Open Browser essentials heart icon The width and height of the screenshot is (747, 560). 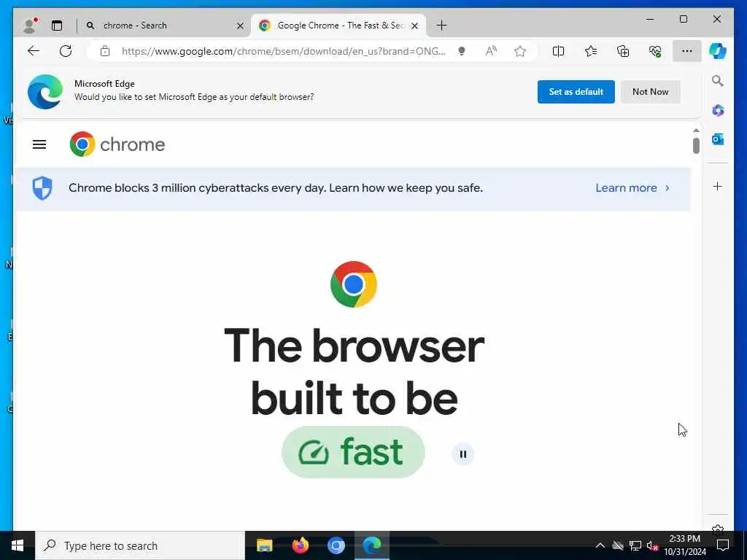655,51
